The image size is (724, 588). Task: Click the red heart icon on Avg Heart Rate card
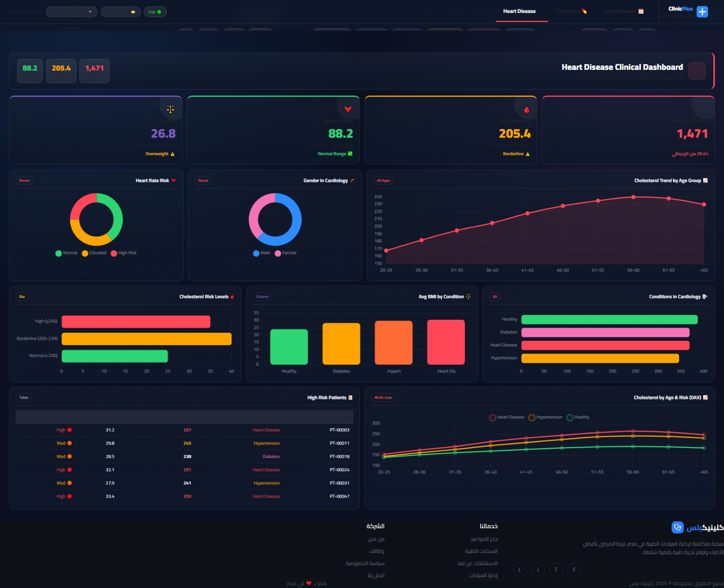(348, 109)
